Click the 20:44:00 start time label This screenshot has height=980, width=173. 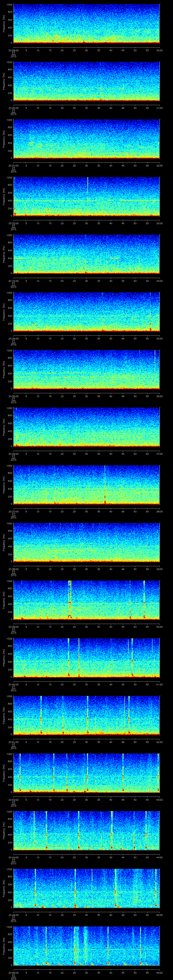13,915
